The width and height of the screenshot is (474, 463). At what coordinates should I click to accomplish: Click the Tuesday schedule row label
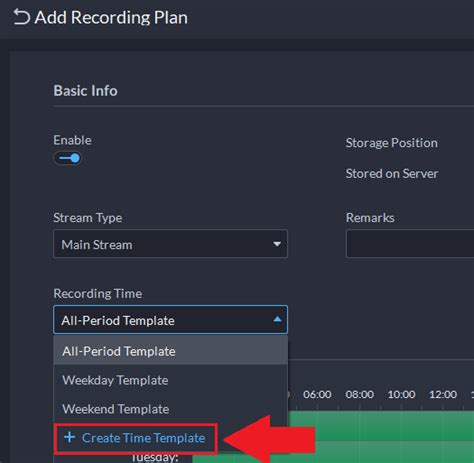(155, 457)
